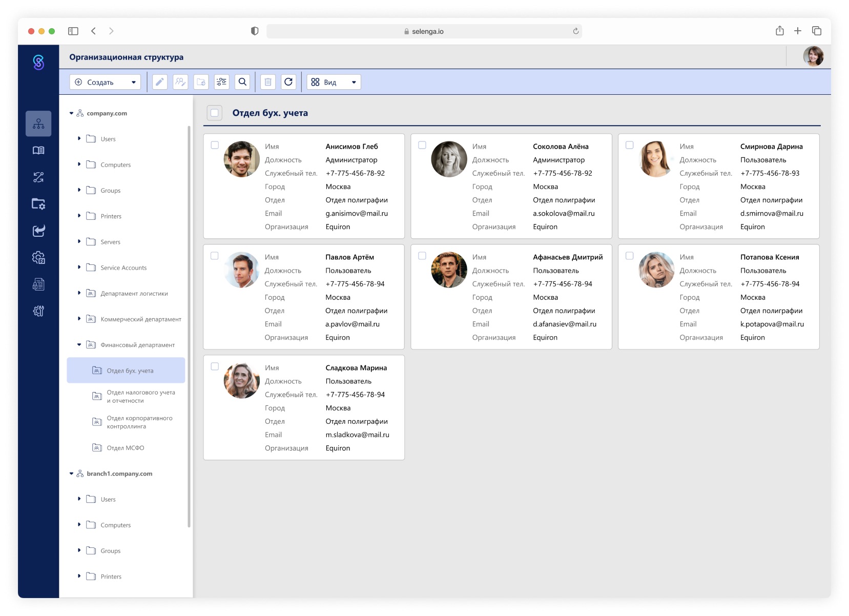Expand the Департамент логистики arrow
Screen dimensions: 849x616
point(79,293)
